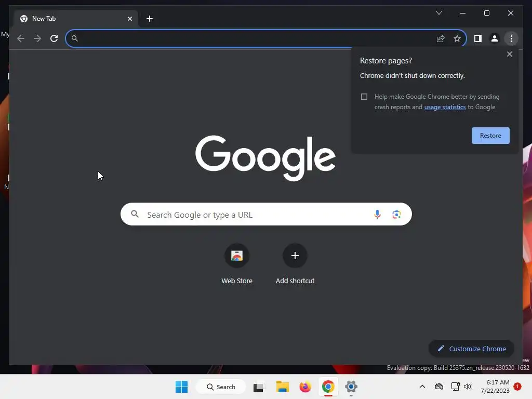Open network status tray icon
The width and height of the screenshot is (532, 399).
pos(455,387)
